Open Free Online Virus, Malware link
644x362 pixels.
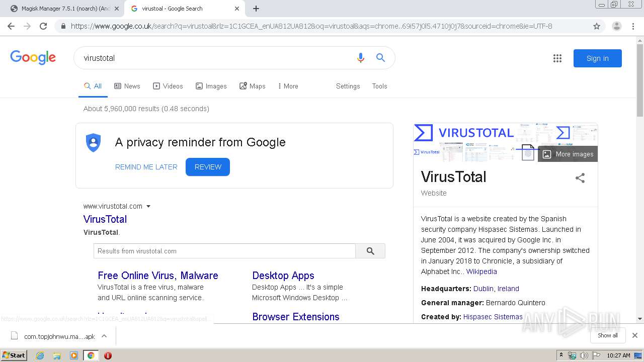click(158, 276)
